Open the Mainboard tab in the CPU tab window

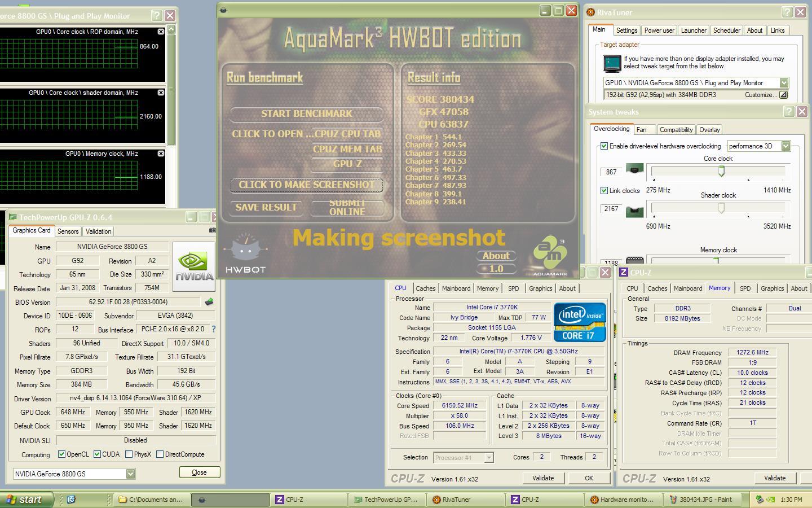tap(456, 288)
